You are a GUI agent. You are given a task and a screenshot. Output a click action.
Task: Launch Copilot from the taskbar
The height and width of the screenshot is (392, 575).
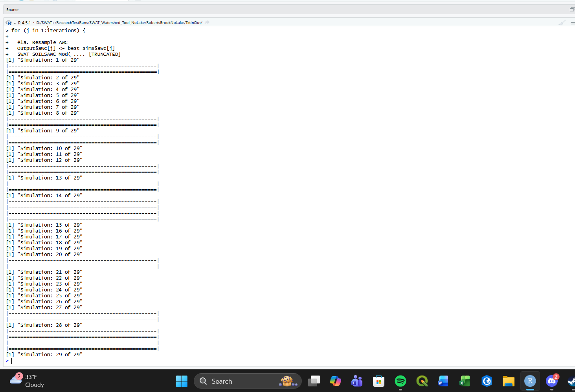tap(335, 381)
